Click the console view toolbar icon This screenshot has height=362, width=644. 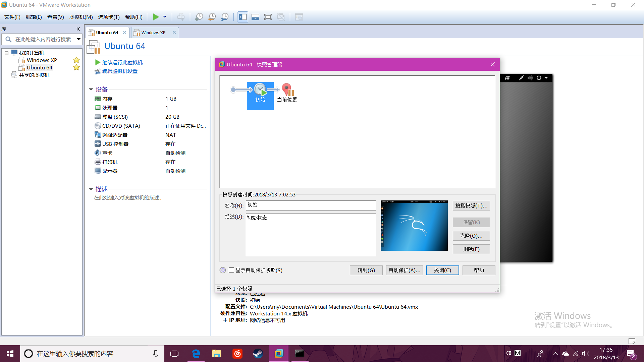[x=299, y=17]
